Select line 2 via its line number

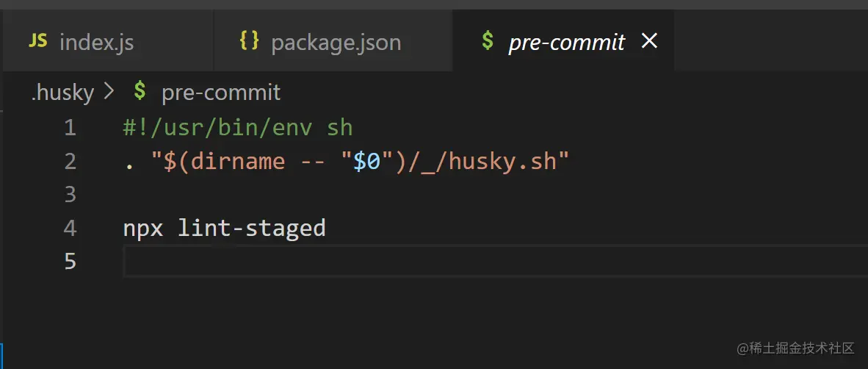[70, 161]
